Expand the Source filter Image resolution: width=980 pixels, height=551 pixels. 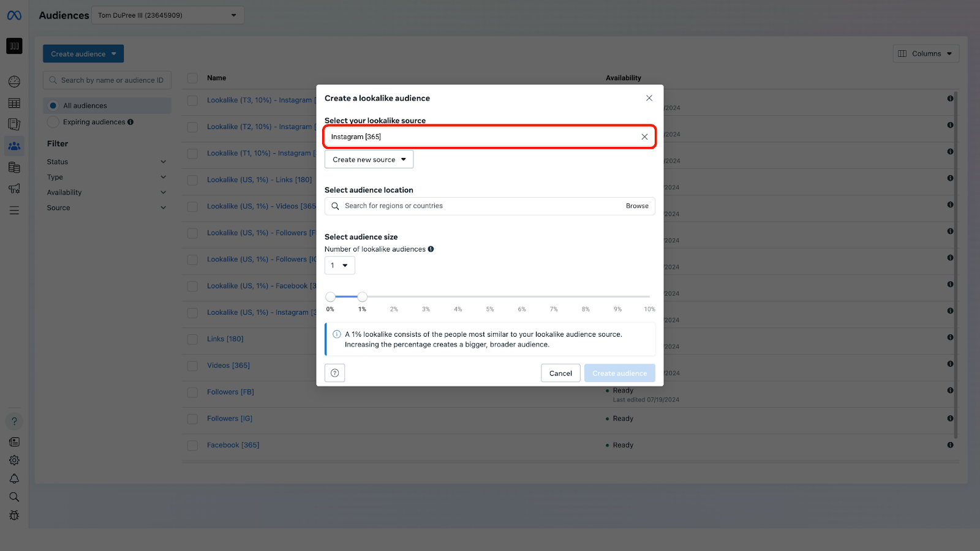(x=107, y=208)
